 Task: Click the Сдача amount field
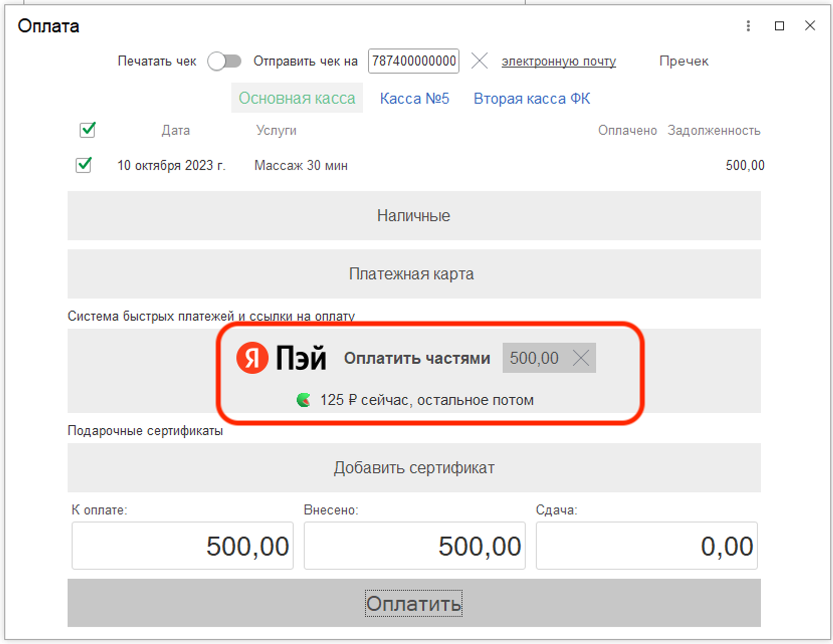click(646, 545)
